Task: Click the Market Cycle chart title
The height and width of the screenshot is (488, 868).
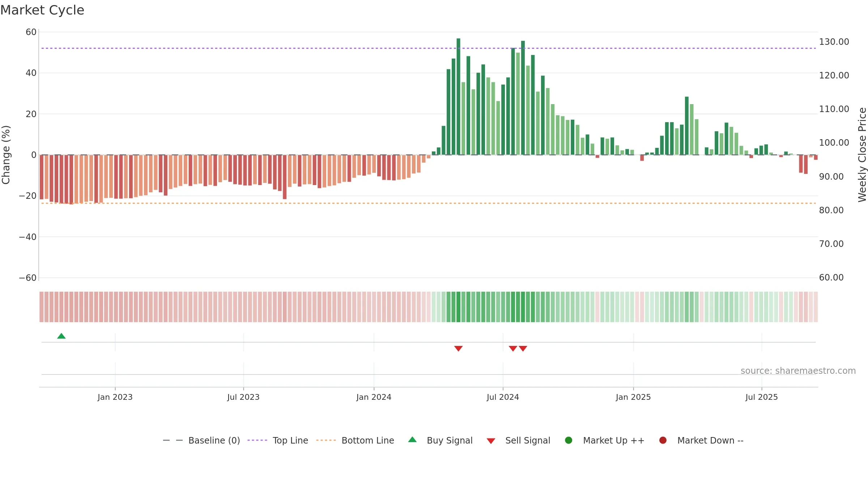Action: click(x=42, y=10)
